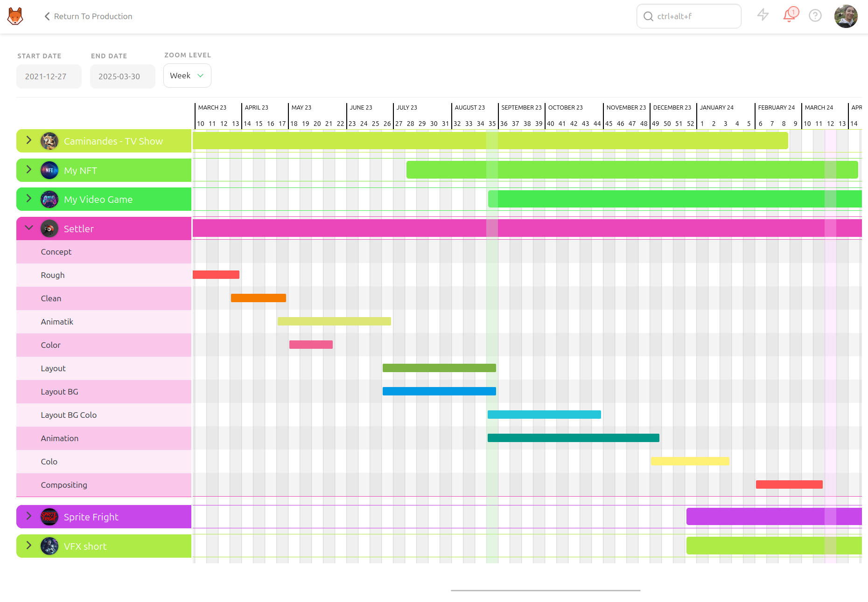Click the Settler magenta timeline bar

tap(527, 228)
